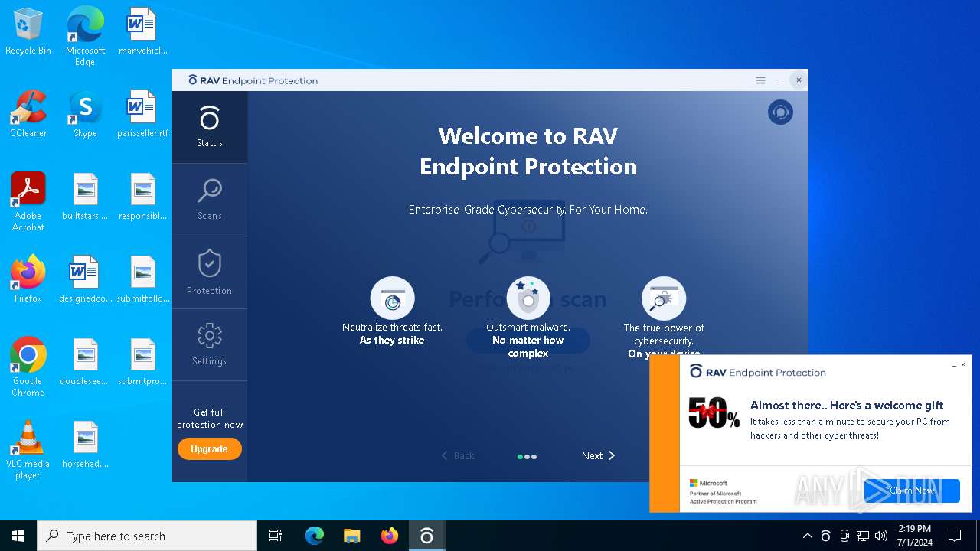The image size is (980, 551).
Task: Open the Scans section in RAV sidebar
Action: point(209,200)
